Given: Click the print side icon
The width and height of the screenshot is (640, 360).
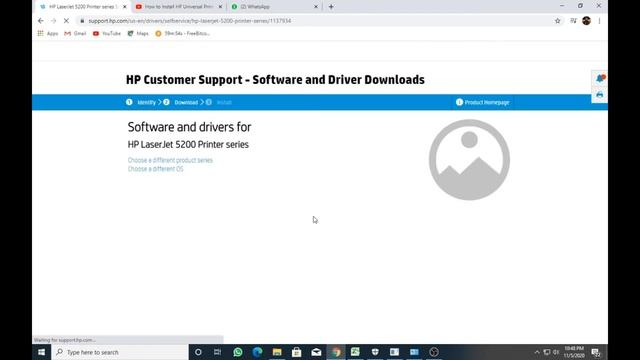Looking at the screenshot, I should point(600,95).
